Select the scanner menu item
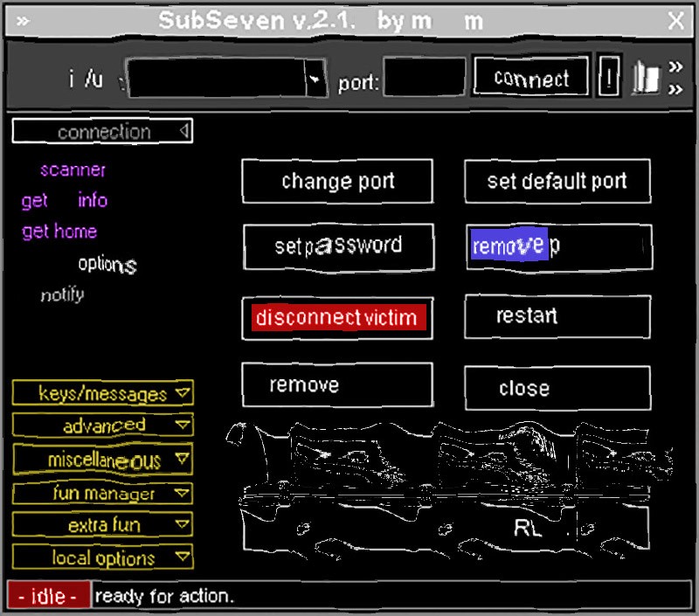699x616 pixels. click(73, 170)
